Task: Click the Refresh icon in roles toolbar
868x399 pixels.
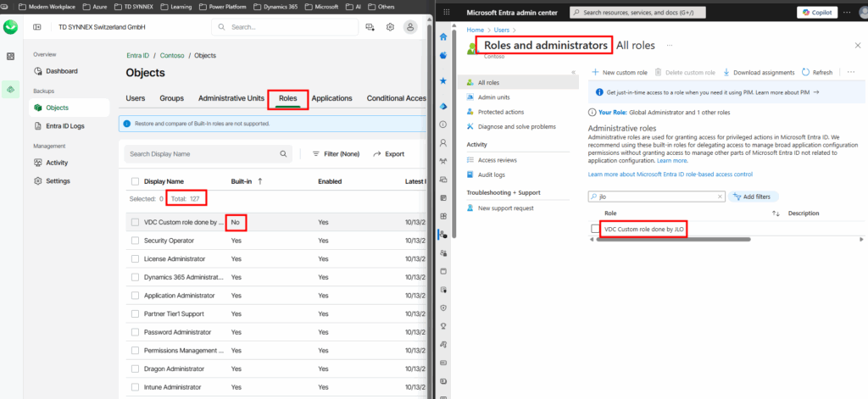Action: (805, 73)
